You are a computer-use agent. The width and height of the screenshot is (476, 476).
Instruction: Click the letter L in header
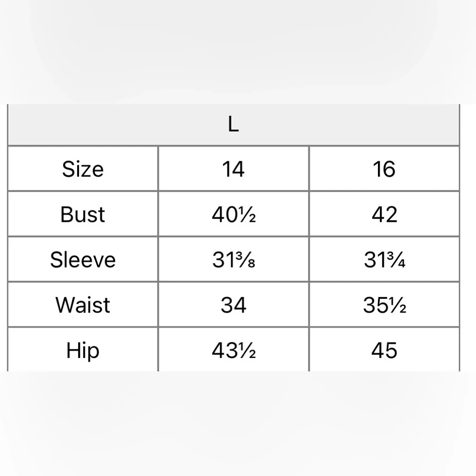click(x=233, y=124)
